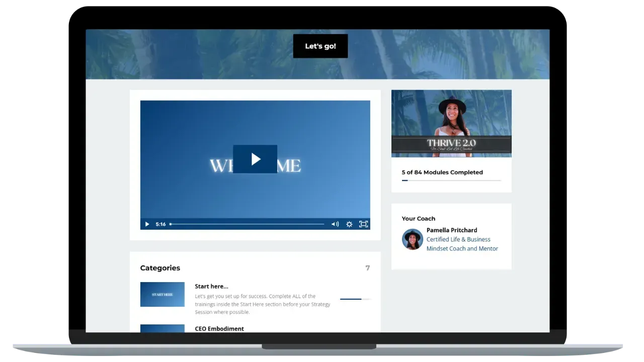644x362 pixels.
Task: Click the Start here category progress bar
Action: pyautogui.click(x=355, y=299)
